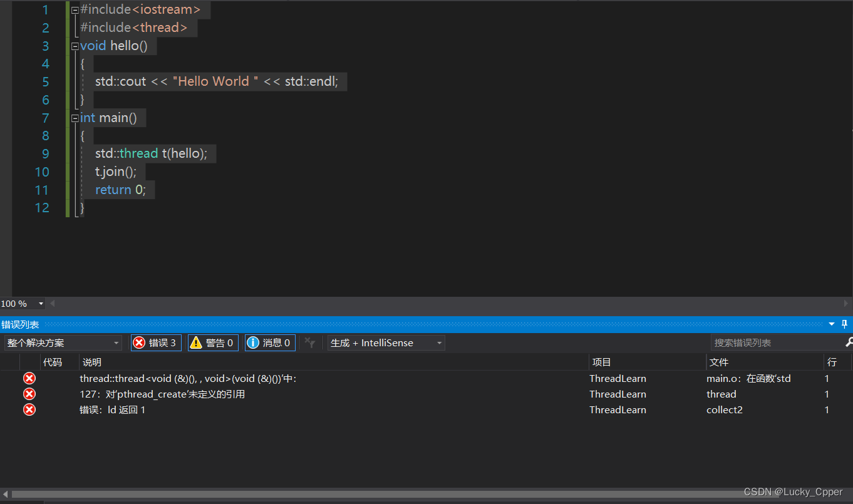The width and height of the screenshot is (853, 504).
Task: Click the return 0; statement
Action: (120, 190)
